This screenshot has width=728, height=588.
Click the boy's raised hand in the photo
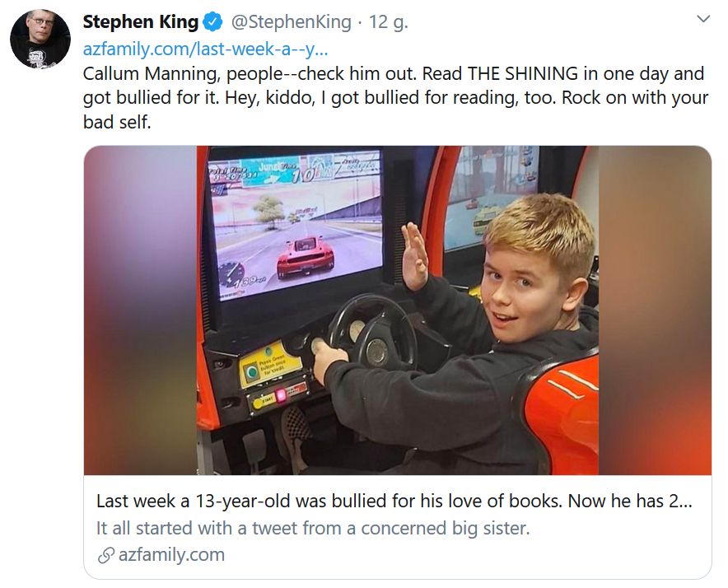tap(414, 254)
